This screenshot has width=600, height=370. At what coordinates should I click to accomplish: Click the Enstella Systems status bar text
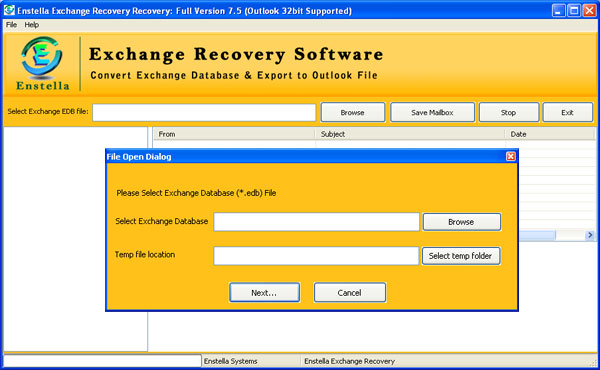230,361
